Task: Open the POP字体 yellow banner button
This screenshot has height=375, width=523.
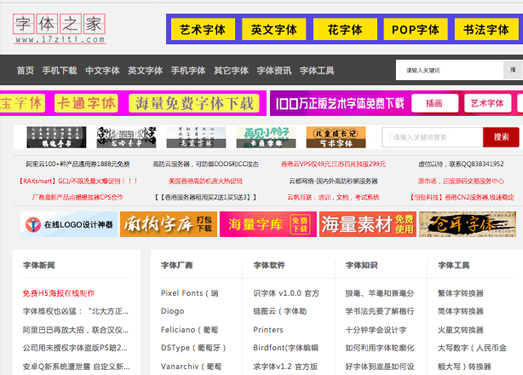Action: (x=416, y=29)
